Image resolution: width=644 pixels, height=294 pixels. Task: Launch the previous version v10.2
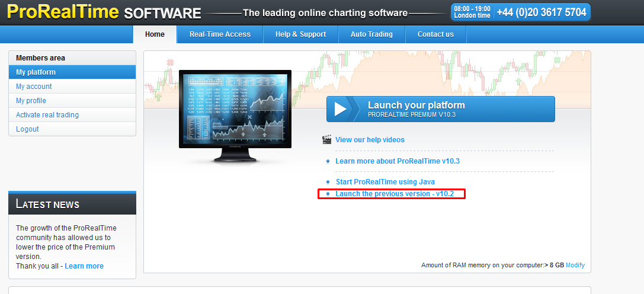(x=395, y=194)
